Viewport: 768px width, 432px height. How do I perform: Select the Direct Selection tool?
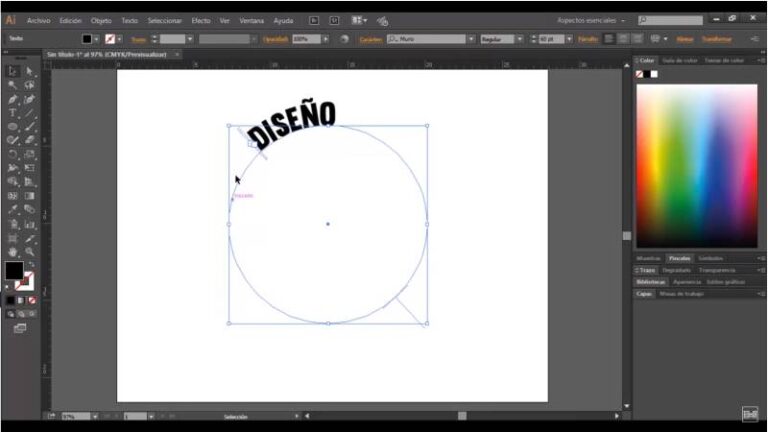29,72
